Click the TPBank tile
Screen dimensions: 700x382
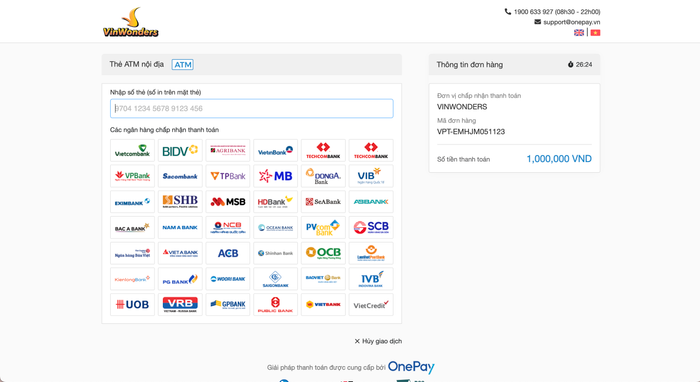point(228,176)
